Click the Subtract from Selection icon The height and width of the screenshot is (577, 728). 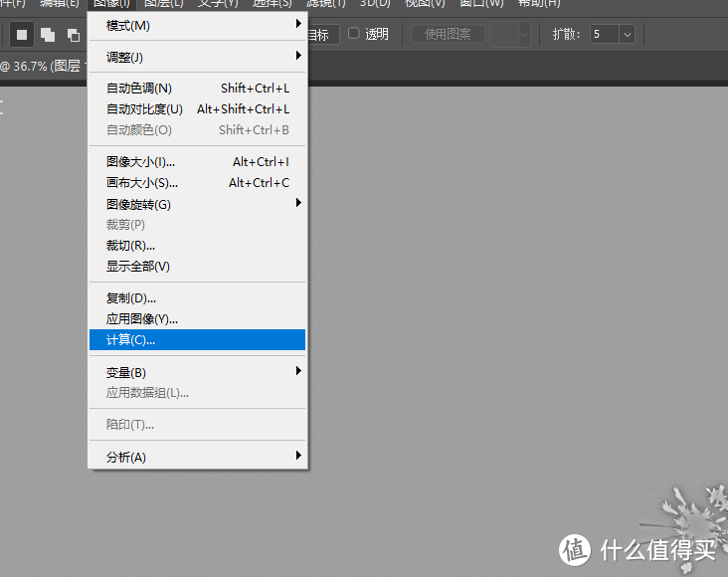pos(74,35)
